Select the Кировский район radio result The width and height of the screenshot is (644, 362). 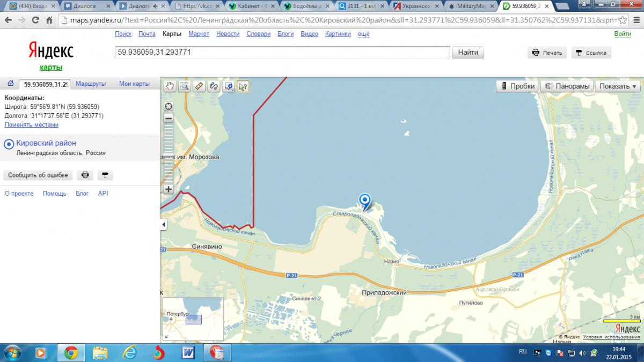(9, 144)
